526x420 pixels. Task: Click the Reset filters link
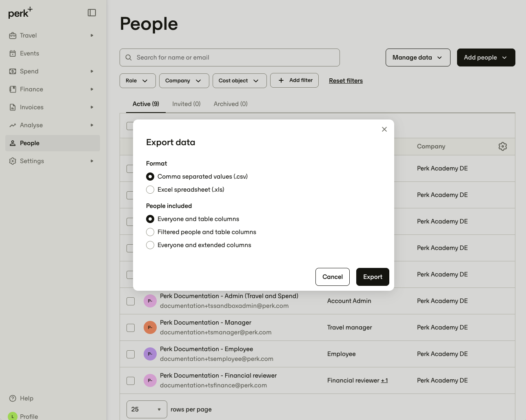346,81
